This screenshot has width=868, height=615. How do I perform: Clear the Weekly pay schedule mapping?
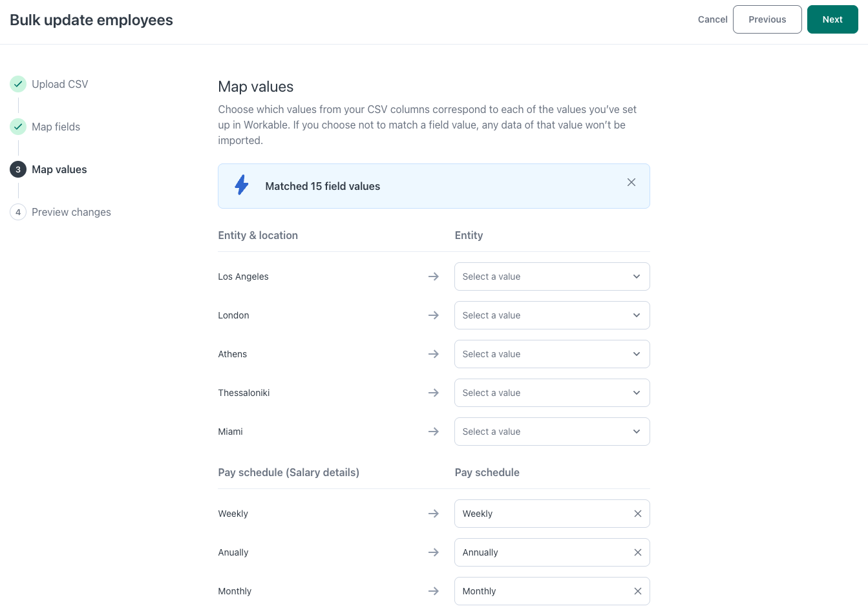[637, 514]
